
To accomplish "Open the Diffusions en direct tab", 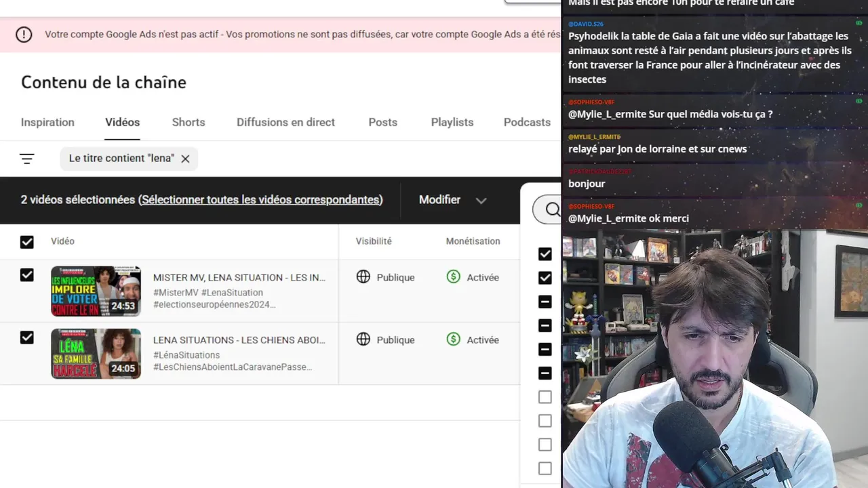I will 285,122.
